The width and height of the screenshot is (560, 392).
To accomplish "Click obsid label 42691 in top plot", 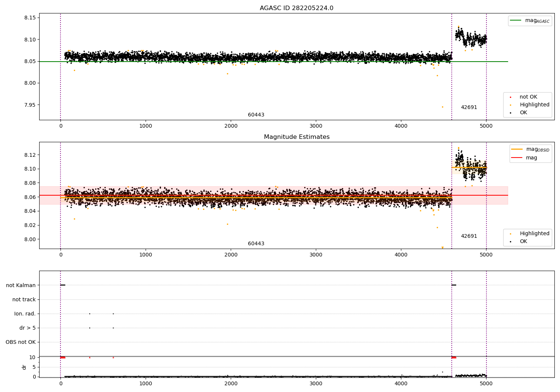I will tap(469, 108).
